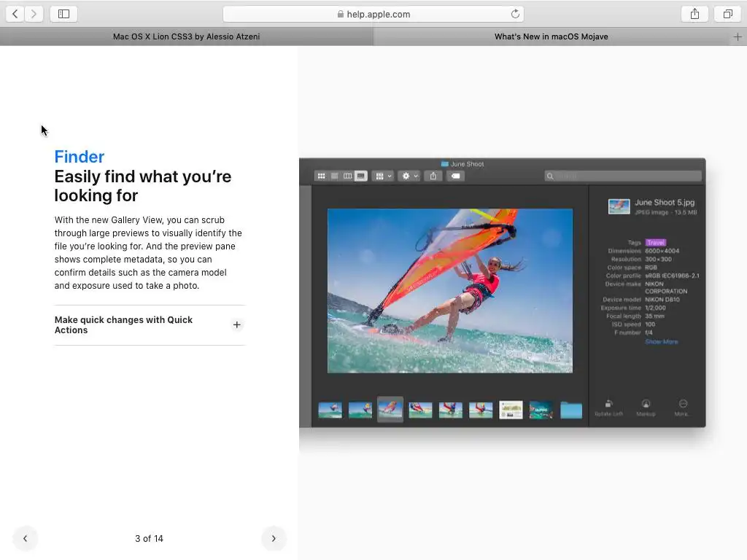The height and width of the screenshot is (560, 747).
Task: Click the help.apple.com address bar
Action: [x=373, y=14]
